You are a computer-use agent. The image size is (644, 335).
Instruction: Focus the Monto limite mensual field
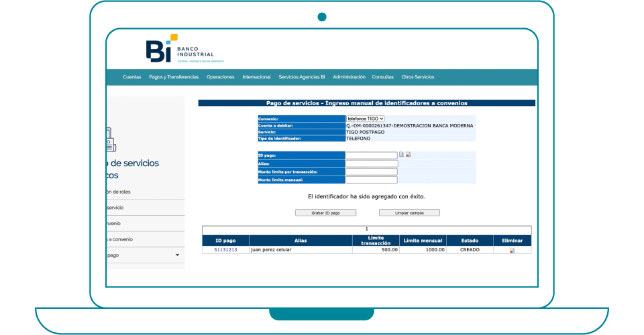372,180
